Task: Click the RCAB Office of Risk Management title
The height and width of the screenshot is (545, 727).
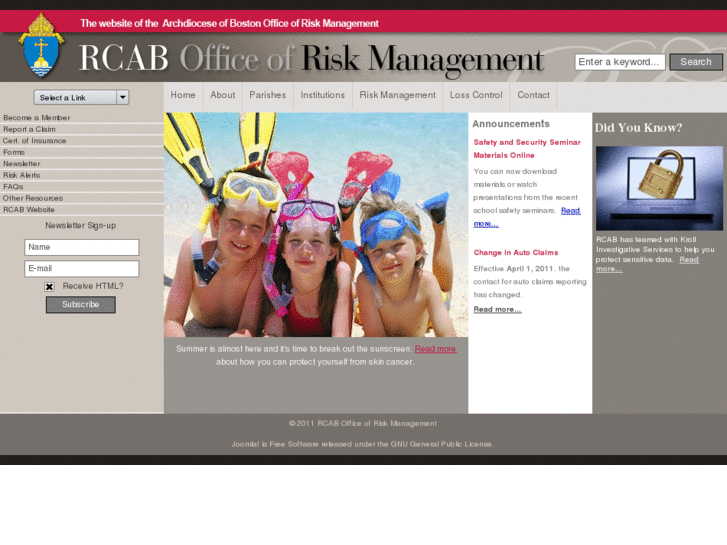Action: pyautogui.click(x=311, y=59)
